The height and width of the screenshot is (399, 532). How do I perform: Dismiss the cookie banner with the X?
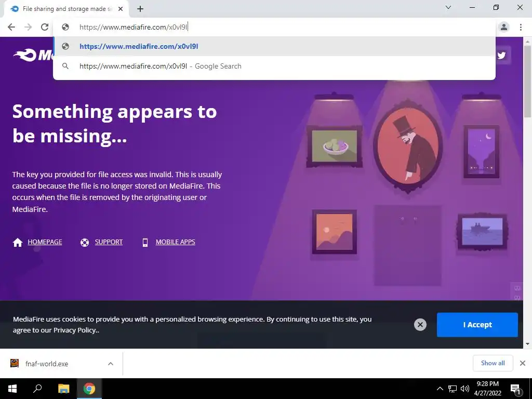[x=420, y=325]
